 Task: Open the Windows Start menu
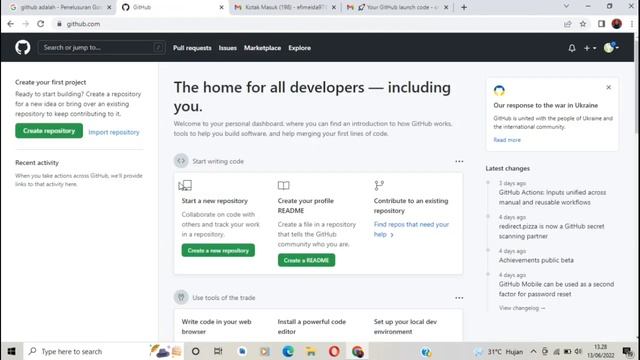[11, 351]
